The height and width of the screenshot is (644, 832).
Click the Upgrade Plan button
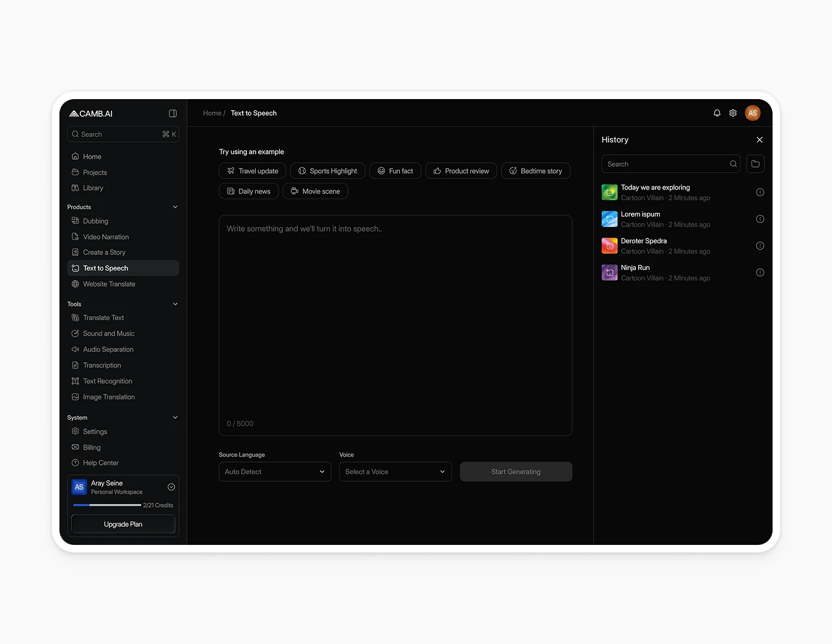pos(123,524)
